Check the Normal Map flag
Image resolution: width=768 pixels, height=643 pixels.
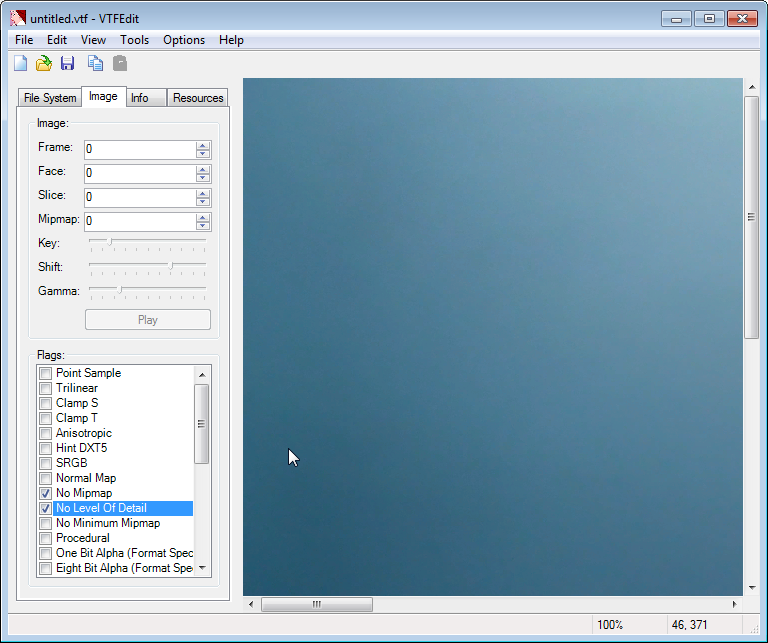[x=46, y=478]
